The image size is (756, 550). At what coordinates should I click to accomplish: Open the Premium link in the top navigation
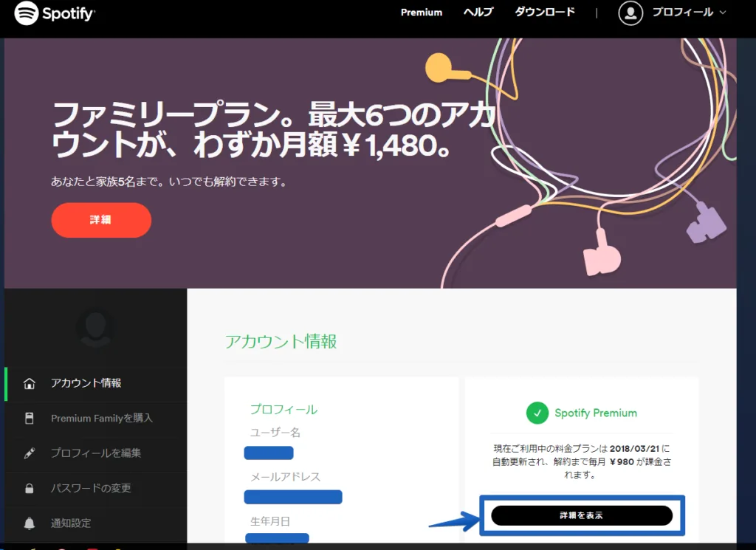[422, 13]
